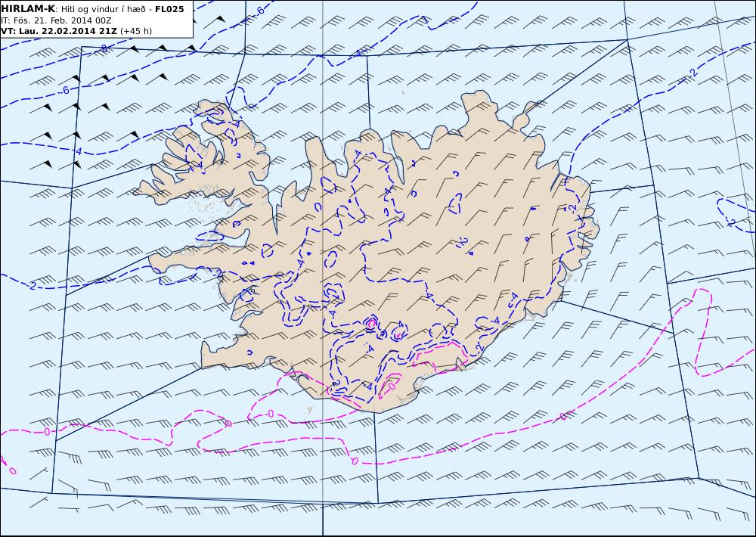The height and width of the screenshot is (537, 756).
Task: Click the 'IT: Fös. 21. Feb. 2014 00Z' line
Action: pos(57,20)
